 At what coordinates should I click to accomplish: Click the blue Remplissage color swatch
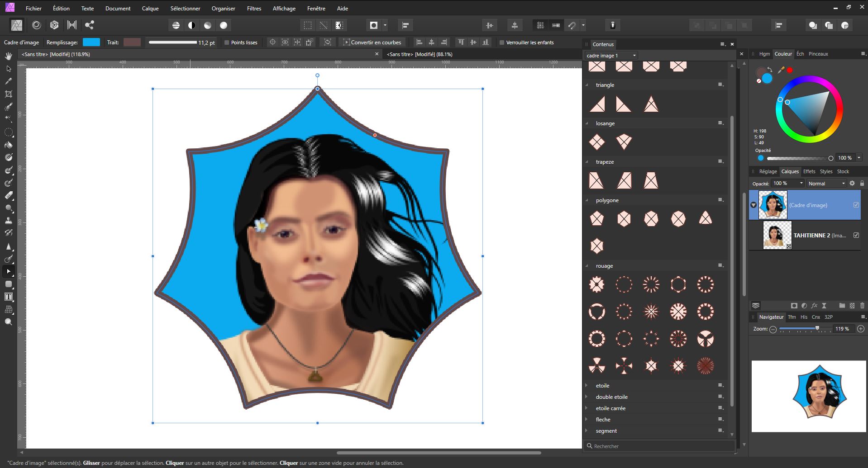(x=91, y=42)
